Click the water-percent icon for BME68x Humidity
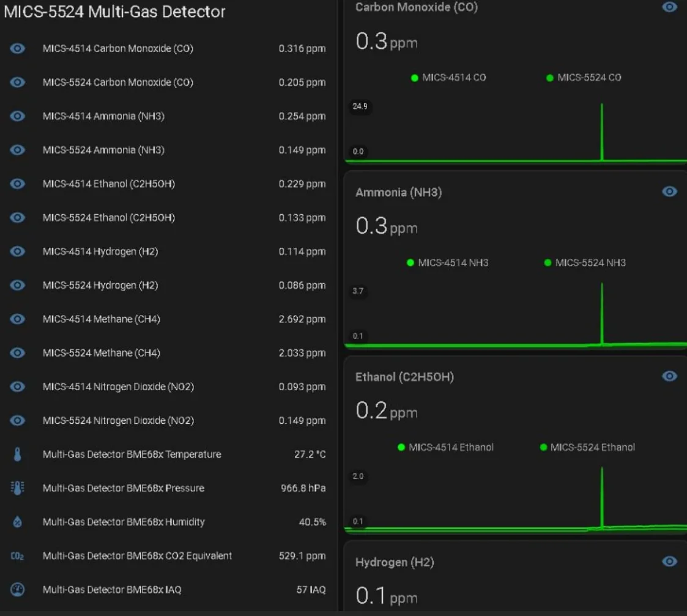Viewport: 687px width, 616px height. pyautogui.click(x=18, y=522)
